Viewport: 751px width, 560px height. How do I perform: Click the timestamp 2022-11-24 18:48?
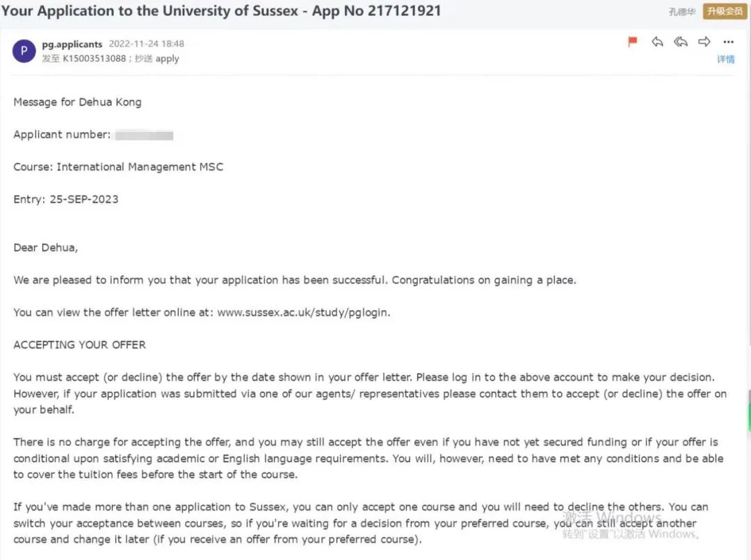point(146,44)
